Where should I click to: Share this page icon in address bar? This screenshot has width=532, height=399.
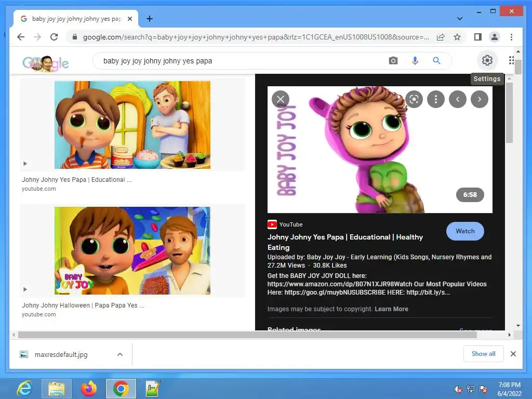pos(441,37)
